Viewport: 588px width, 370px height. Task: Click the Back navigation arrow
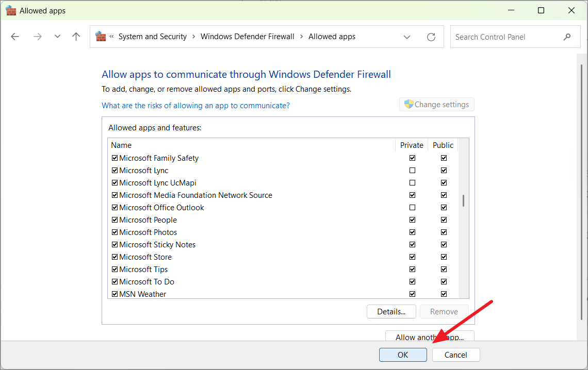point(15,37)
